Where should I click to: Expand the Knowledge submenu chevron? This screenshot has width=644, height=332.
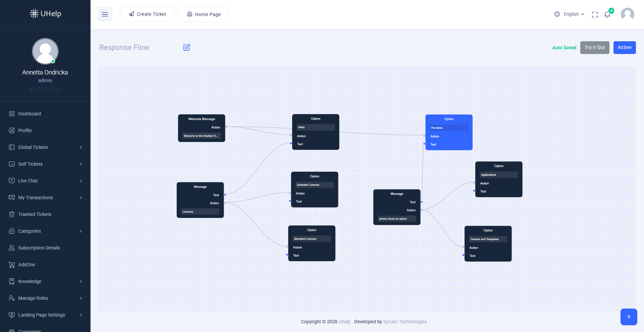click(x=81, y=281)
